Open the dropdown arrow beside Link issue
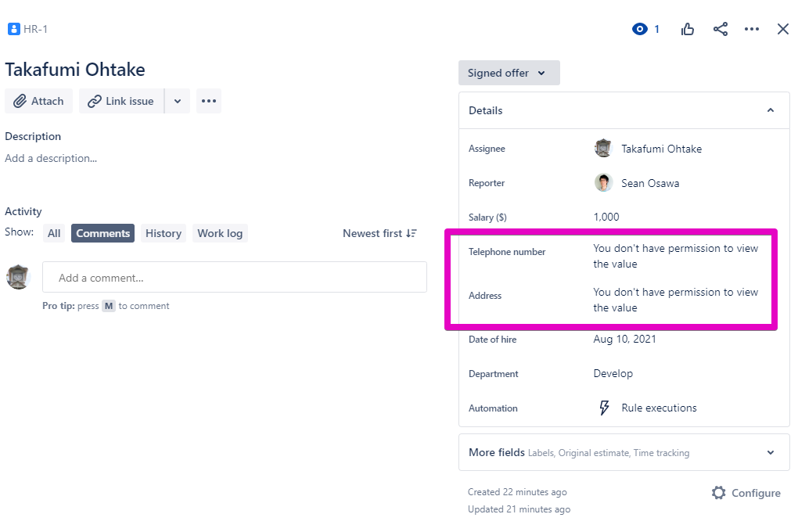This screenshot has width=798, height=532. point(178,101)
